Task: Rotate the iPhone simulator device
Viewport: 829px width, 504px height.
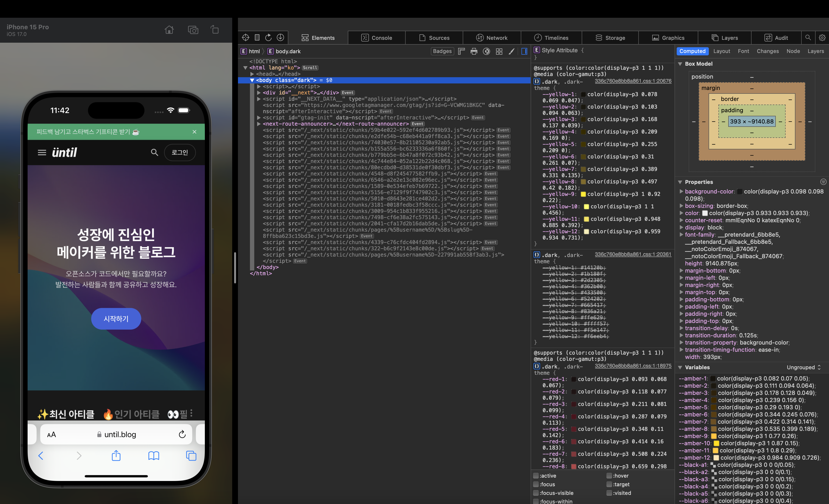Action: [x=215, y=30]
